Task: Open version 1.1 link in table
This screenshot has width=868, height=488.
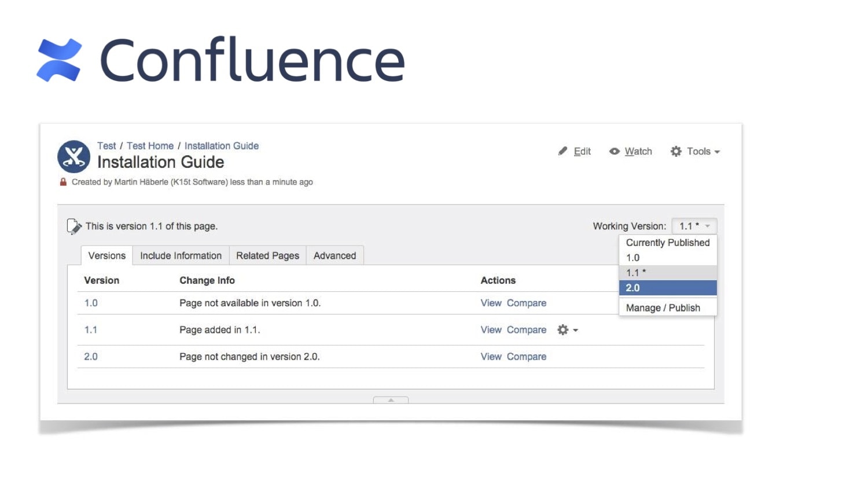Action: pos(91,330)
